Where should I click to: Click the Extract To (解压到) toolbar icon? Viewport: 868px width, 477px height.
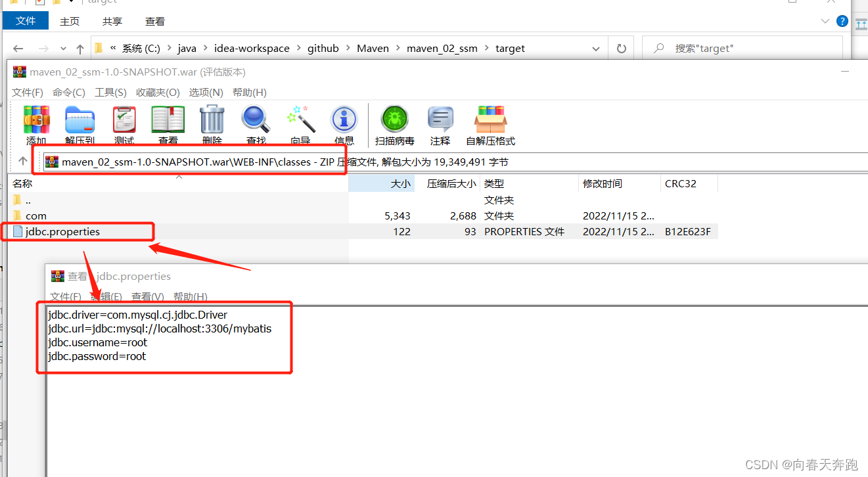(80, 120)
